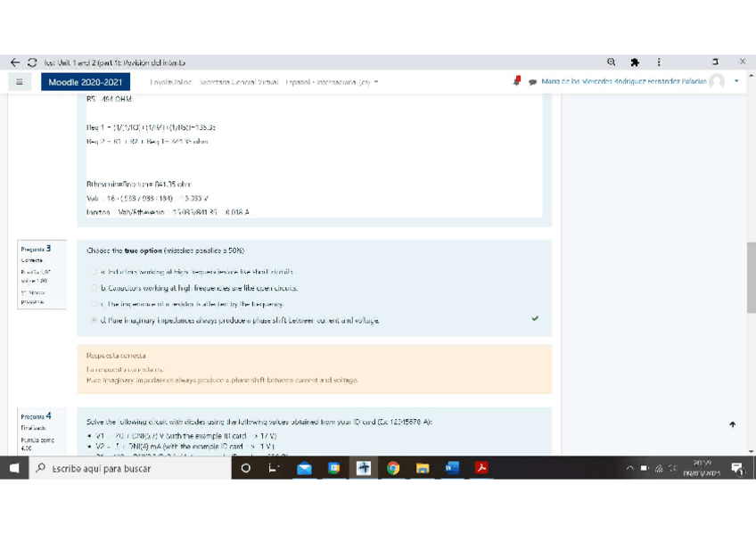Open Adobe Acrobat from the taskbar
756x534 pixels.
pyautogui.click(x=480, y=468)
